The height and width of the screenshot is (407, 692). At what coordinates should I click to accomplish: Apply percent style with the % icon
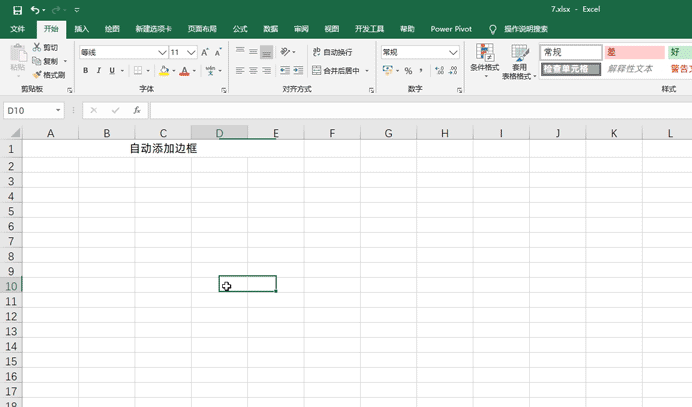pyautogui.click(x=408, y=71)
